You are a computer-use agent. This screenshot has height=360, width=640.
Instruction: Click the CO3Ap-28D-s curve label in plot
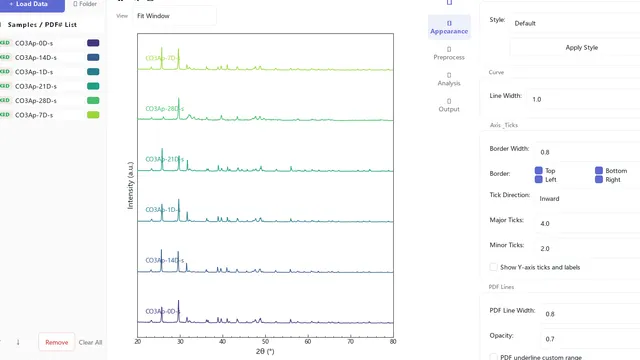click(x=164, y=109)
